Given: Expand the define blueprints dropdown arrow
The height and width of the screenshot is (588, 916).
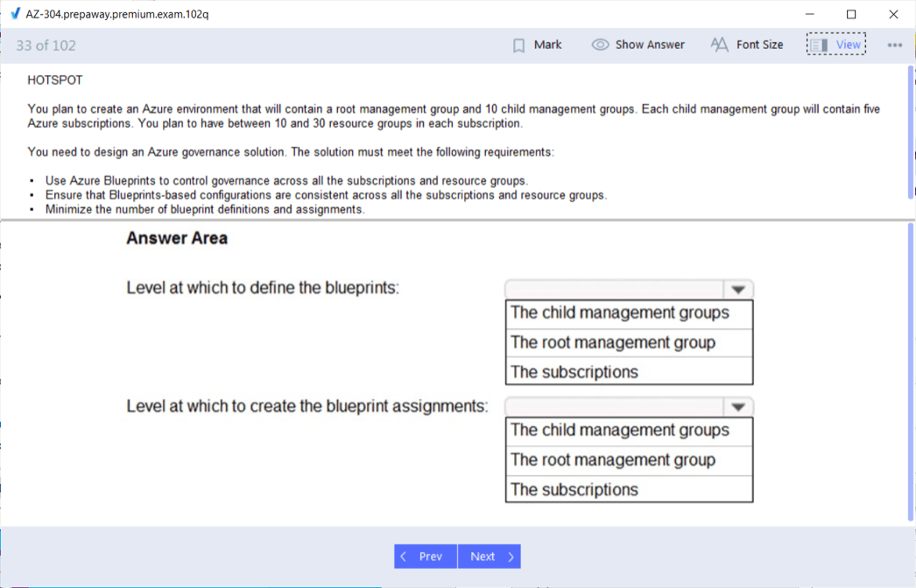Looking at the screenshot, I should (738, 290).
